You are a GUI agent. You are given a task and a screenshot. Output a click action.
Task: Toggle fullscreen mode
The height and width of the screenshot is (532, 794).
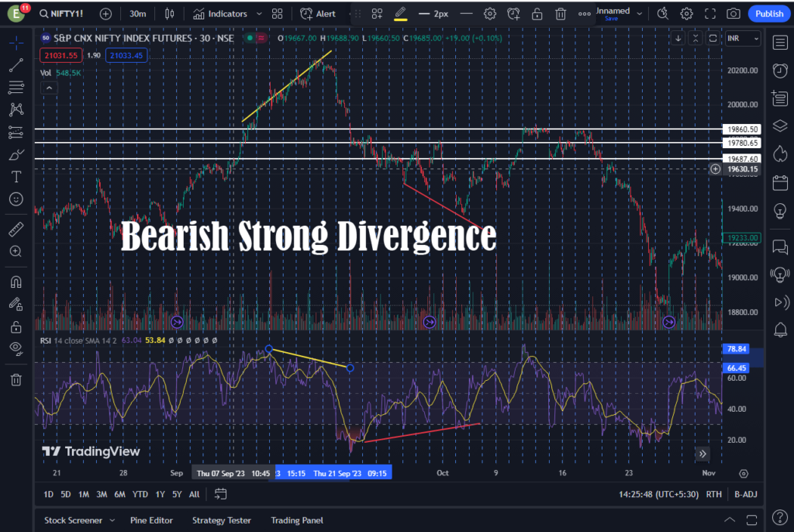(x=710, y=14)
